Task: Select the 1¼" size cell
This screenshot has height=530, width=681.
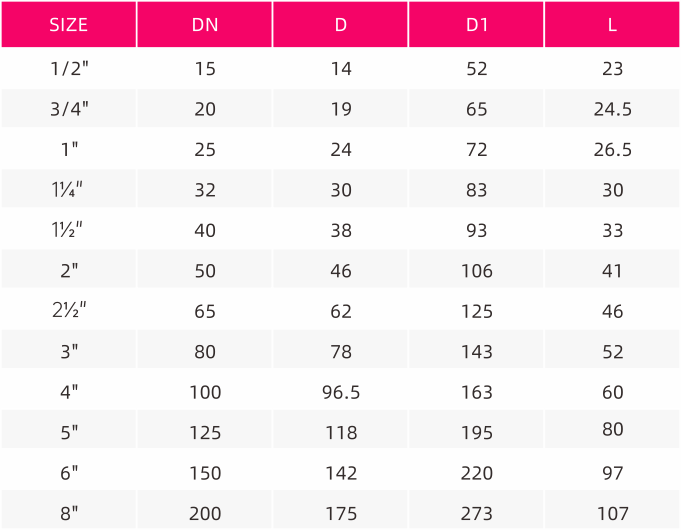Action: (x=67, y=189)
